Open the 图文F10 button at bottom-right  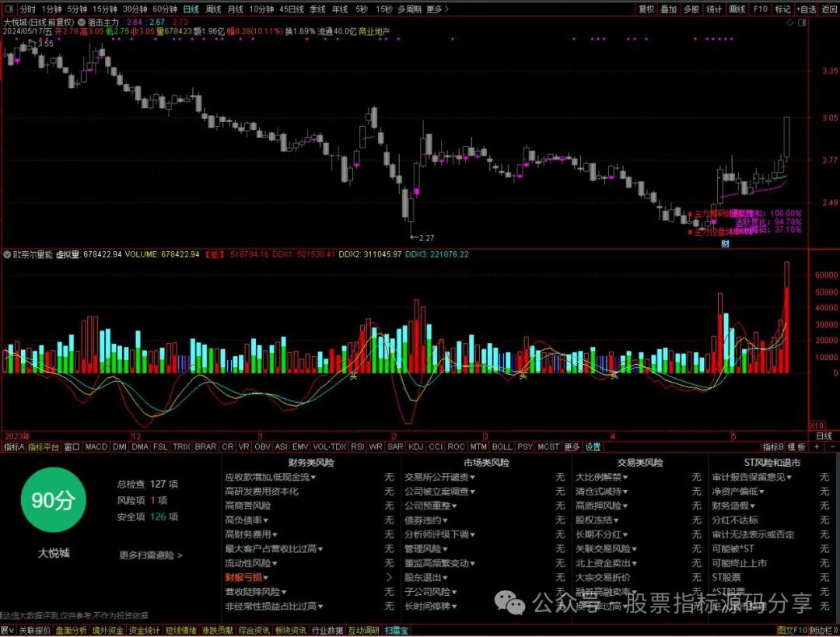coord(793,631)
